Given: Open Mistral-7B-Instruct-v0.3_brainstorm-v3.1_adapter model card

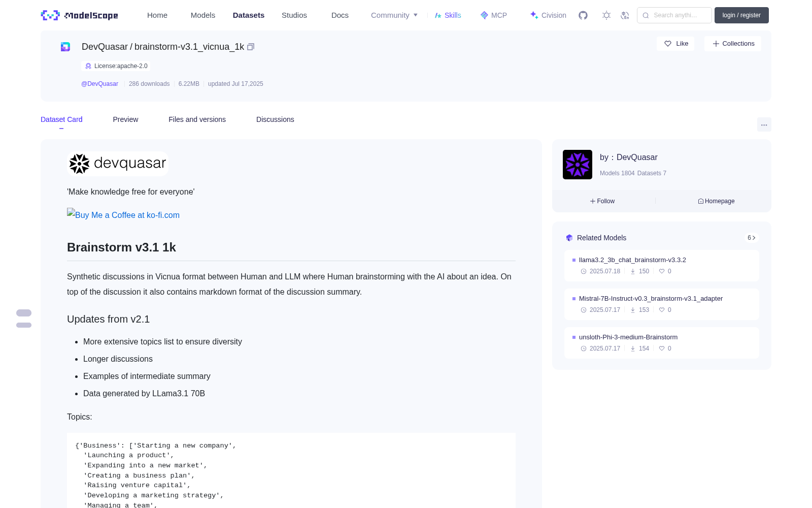Looking at the screenshot, I should 662,304.
